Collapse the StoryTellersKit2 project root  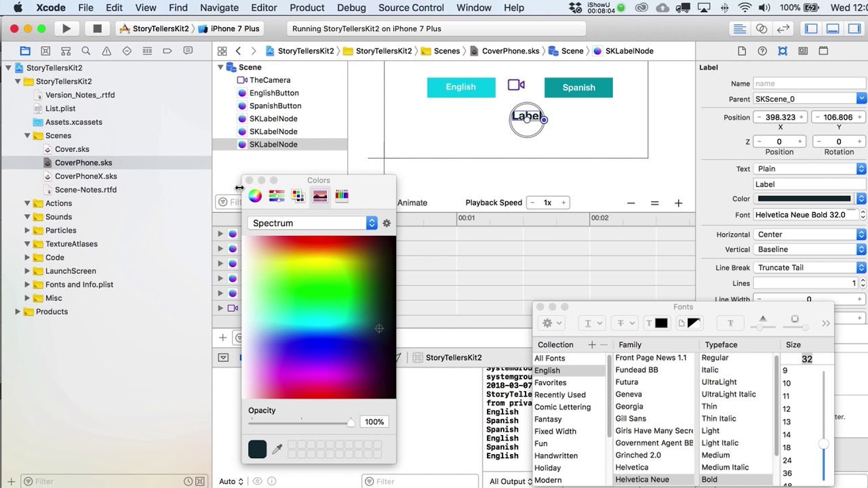click(8, 68)
